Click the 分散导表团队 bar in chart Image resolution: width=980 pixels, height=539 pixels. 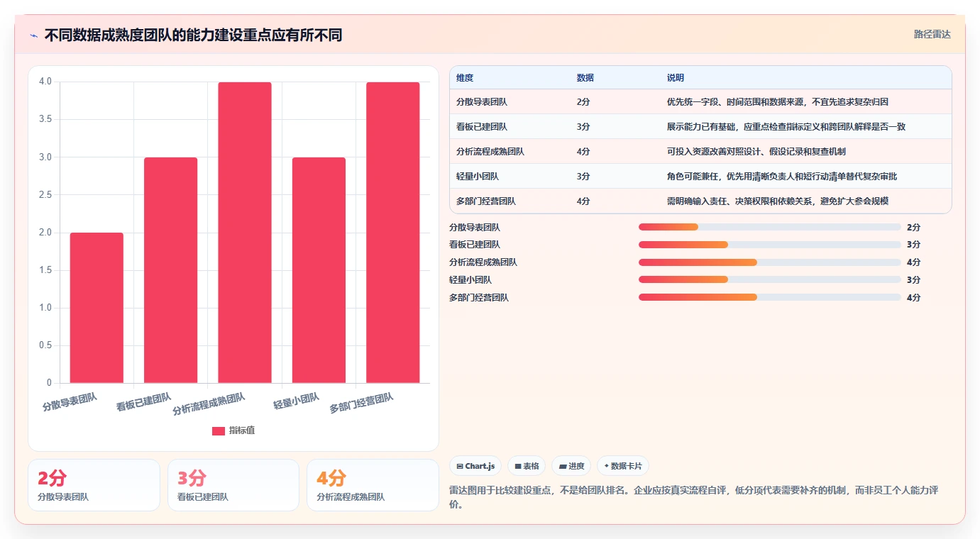[x=97, y=308]
